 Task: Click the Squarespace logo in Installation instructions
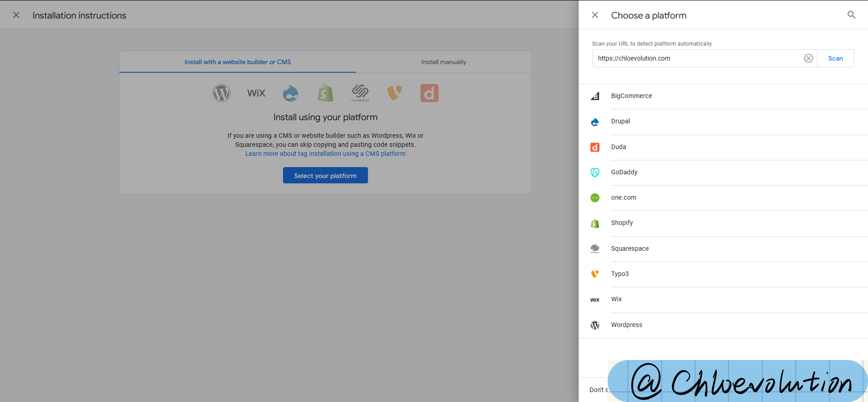tap(360, 93)
